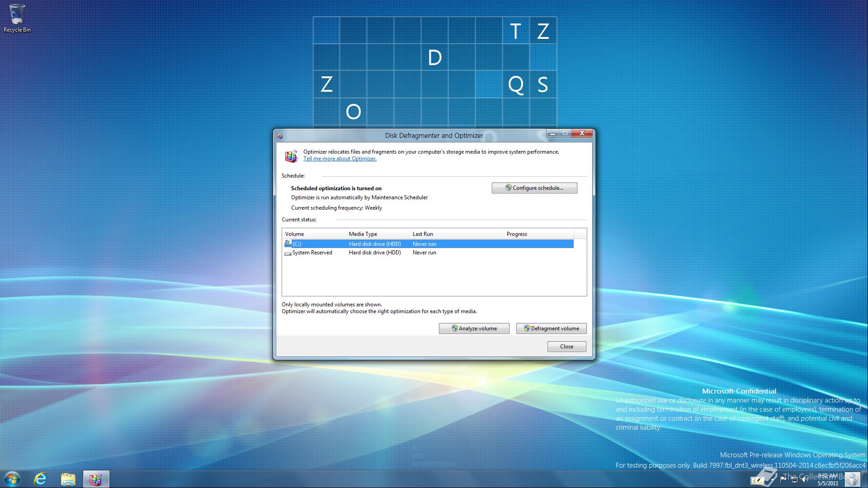Sort the list by the Media Type column
This screenshot has height=488, width=868.
coord(378,234)
